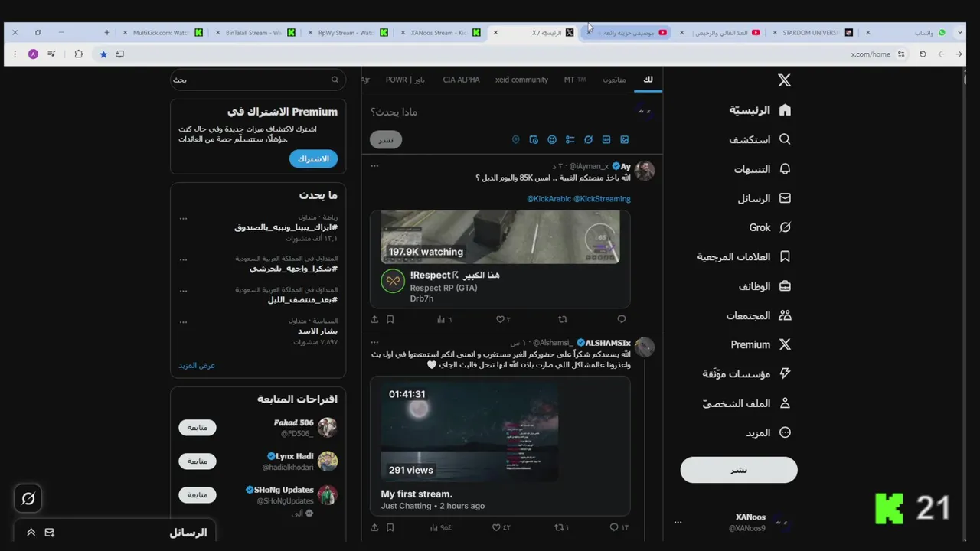Follow Fahad 506 with متابعة button

(x=198, y=427)
